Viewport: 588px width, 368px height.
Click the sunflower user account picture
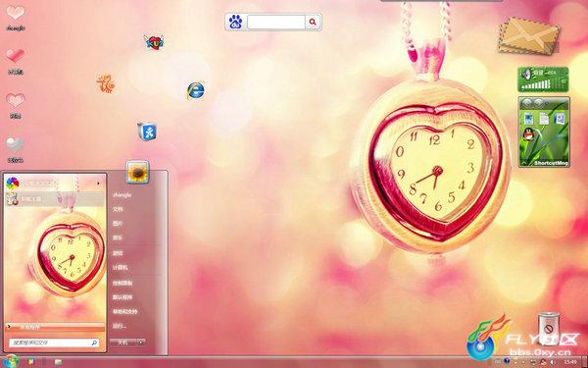137,173
